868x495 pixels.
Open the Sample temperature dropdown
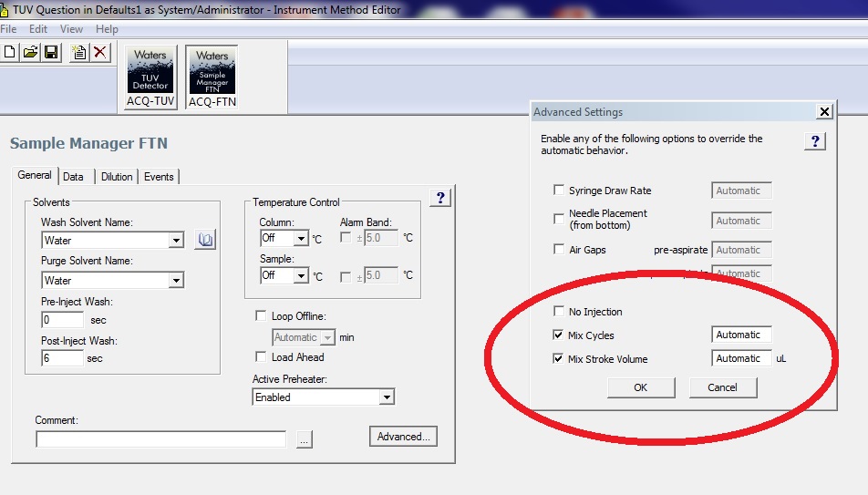[301, 275]
